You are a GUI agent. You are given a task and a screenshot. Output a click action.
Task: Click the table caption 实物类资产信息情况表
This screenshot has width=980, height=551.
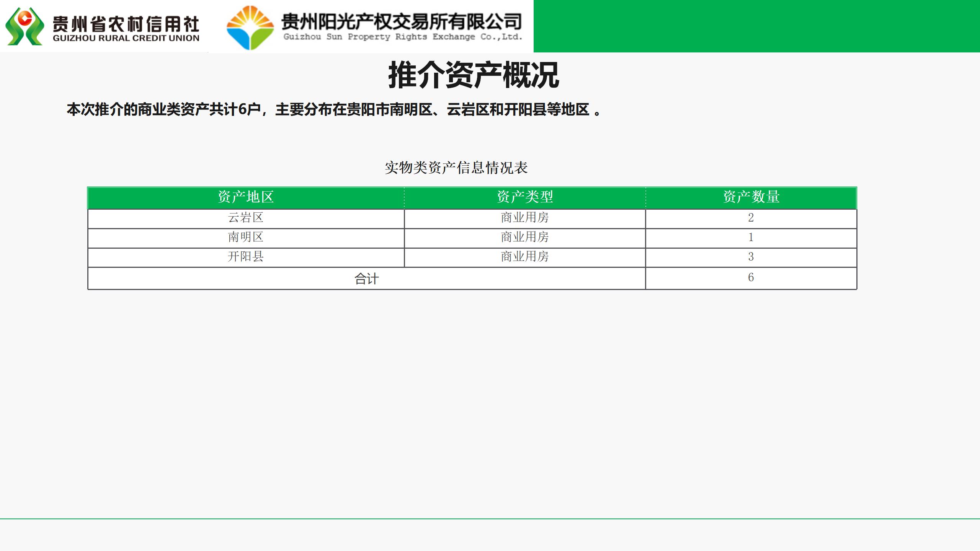pyautogui.click(x=456, y=168)
